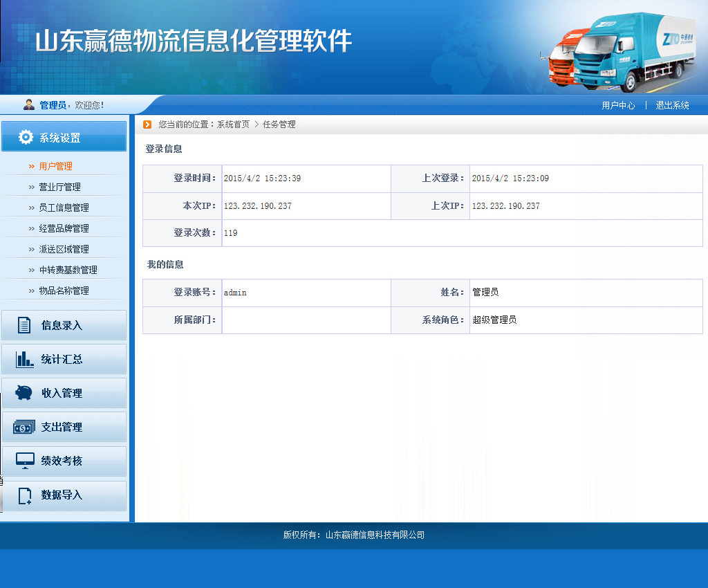Click 退出系统 to log out
Screen dimensions: 708x588
(x=672, y=106)
